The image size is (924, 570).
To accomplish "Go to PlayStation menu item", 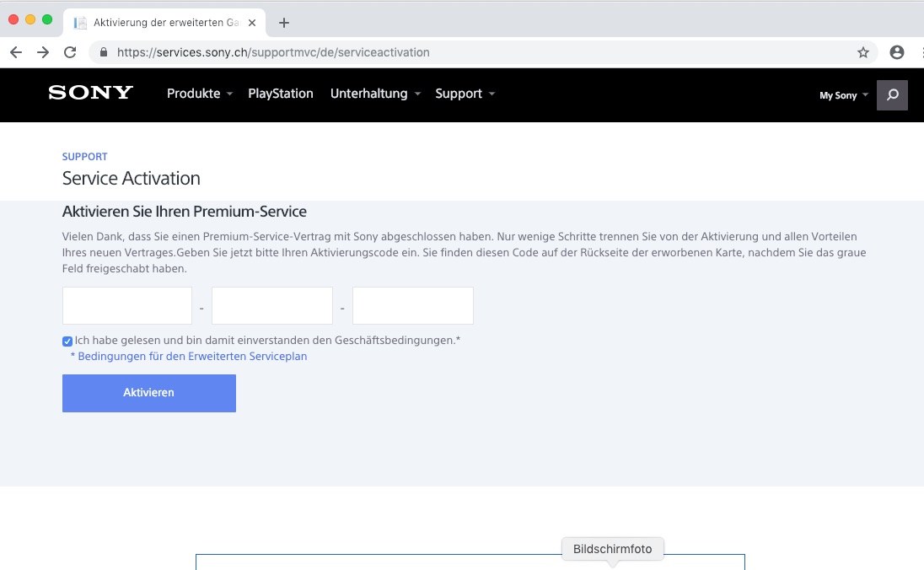I will (280, 94).
